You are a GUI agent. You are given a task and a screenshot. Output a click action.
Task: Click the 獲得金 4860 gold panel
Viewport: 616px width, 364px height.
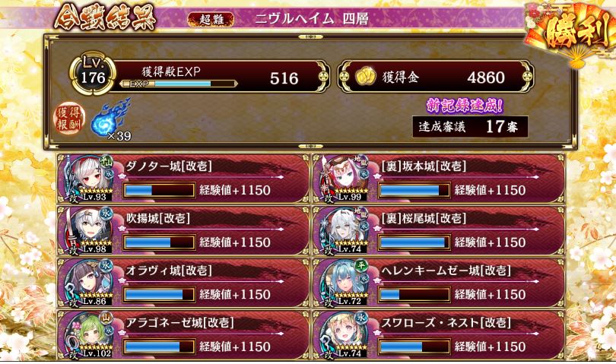436,77
